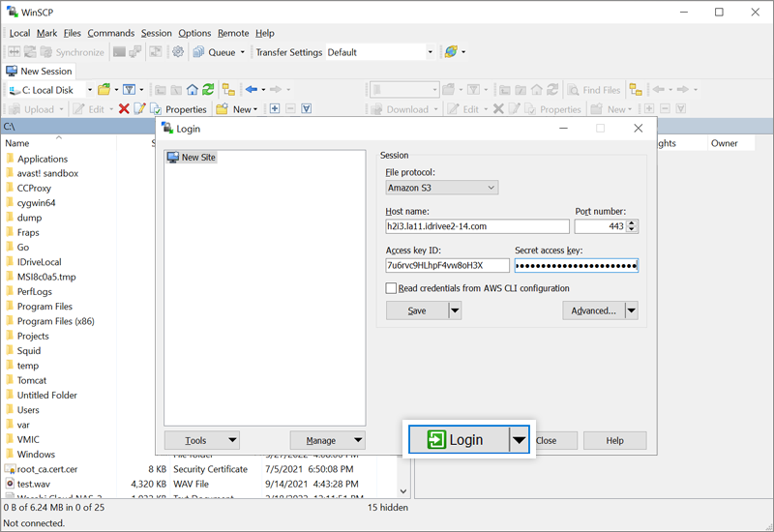Screen dimensions: 774x532
Task: Click the local panel filter icon
Action: [130, 89]
